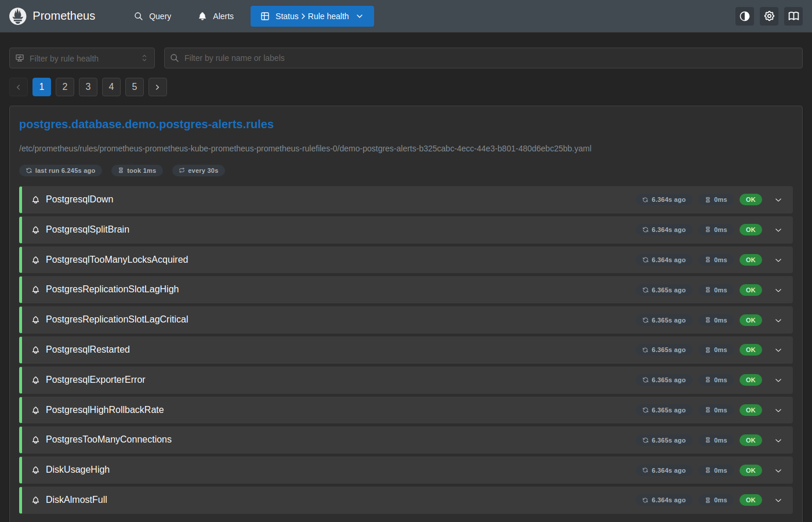
Task: Click the bell icon beside PostgresReplicationSlotLagCritical
Action: tap(35, 320)
